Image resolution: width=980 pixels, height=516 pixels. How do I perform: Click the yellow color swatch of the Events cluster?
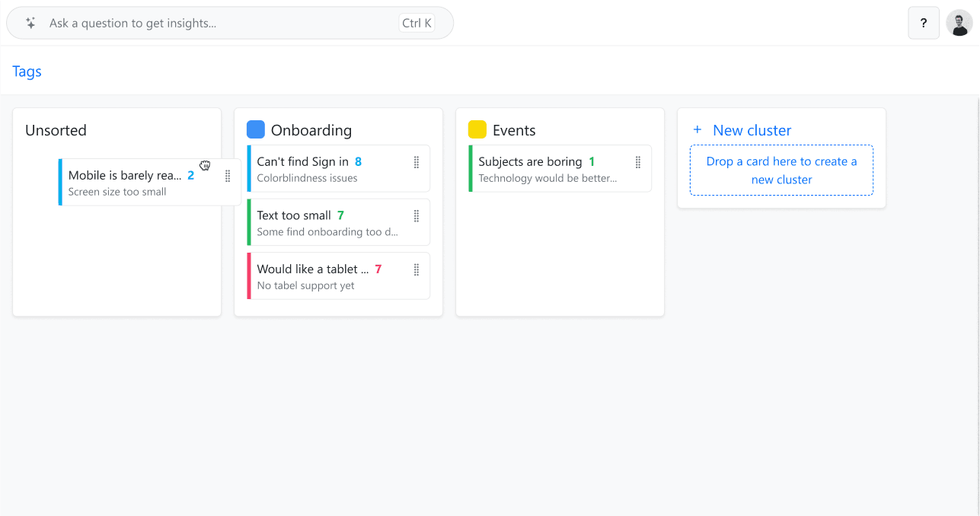(477, 129)
